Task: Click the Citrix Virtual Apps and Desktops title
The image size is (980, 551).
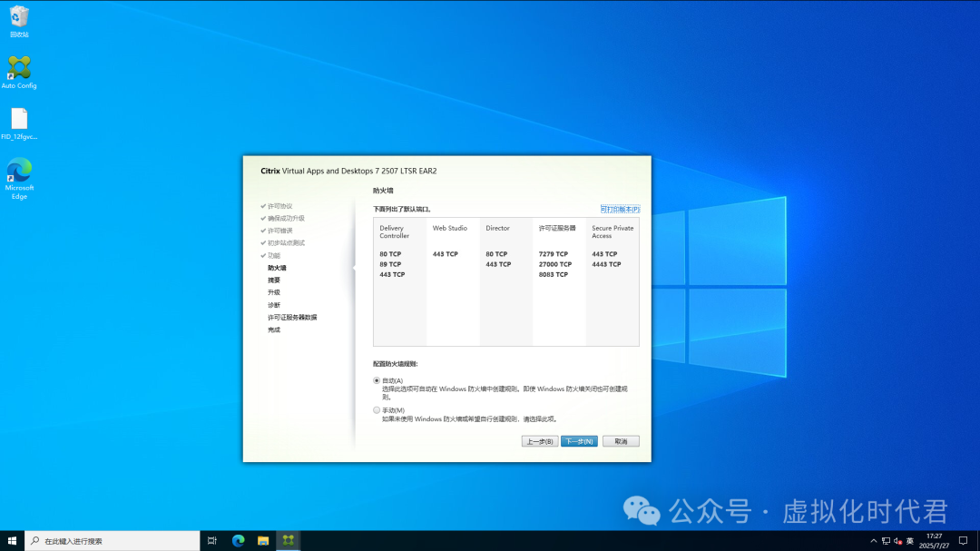Action: pos(348,171)
